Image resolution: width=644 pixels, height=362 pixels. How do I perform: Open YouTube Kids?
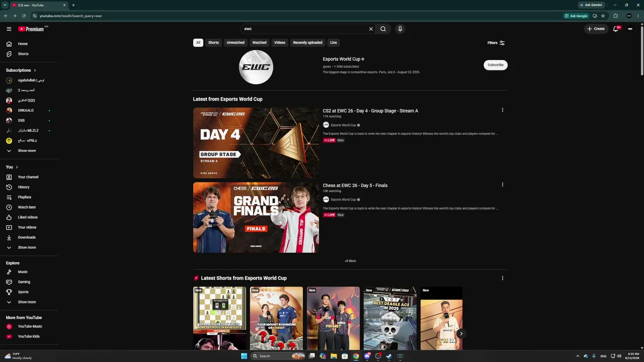coord(29,336)
